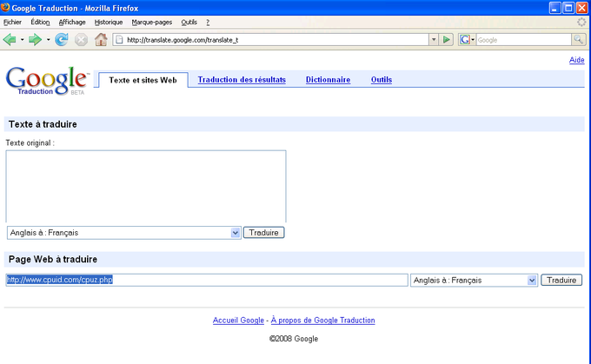The image size is (591, 364).
Task: Open the forward history dropdown arrow
Action: pos(49,40)
